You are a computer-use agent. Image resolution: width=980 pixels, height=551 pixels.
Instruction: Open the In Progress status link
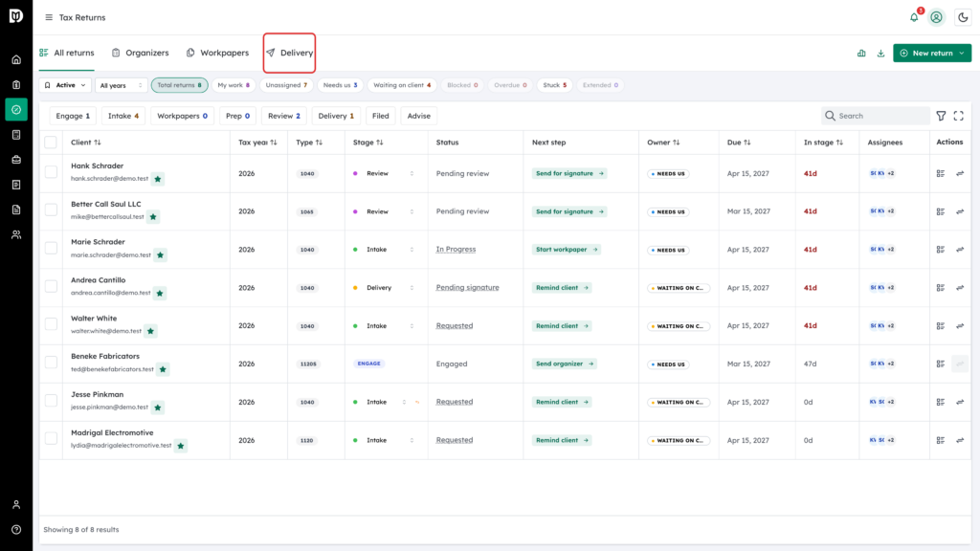(456, 250)
